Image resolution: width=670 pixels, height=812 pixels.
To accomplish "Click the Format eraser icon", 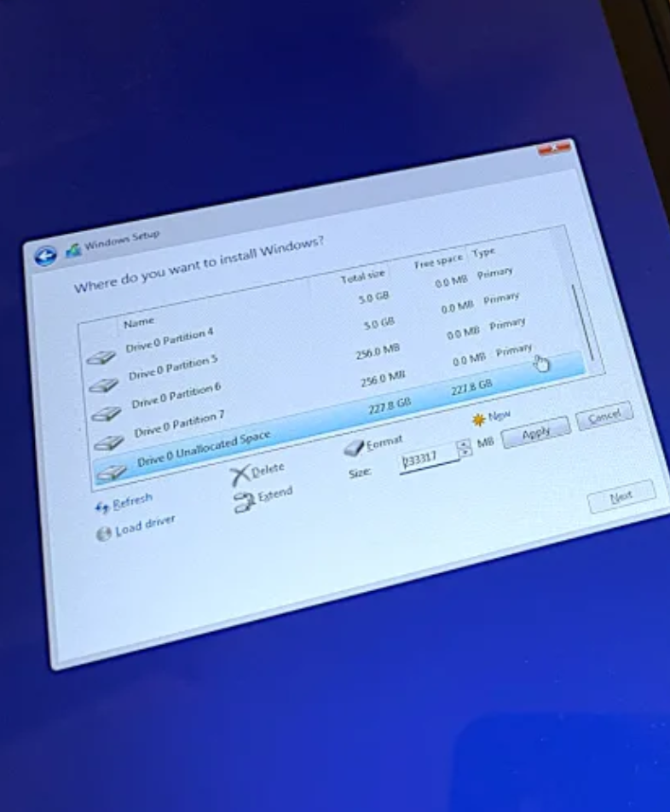I will 354,448.
